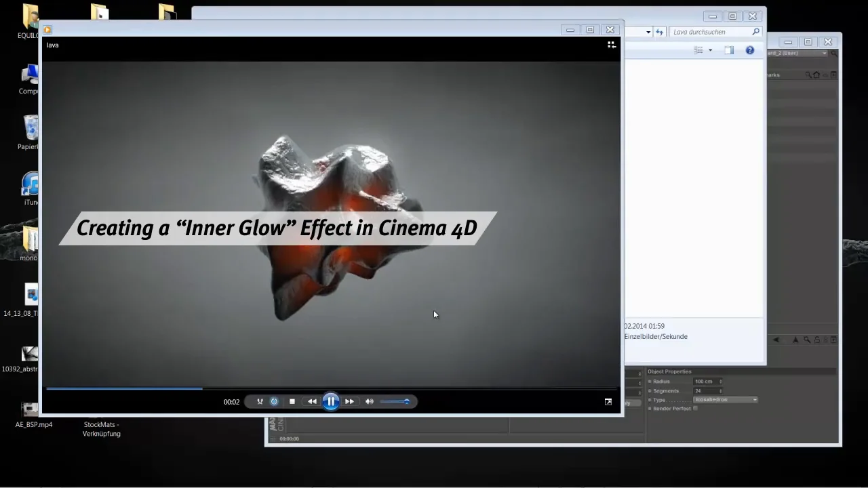Viewport: 868px width, 488px height.
Task: Click the Cinema 4D search icon beside layout dropdown
Action: pos(833,53)
